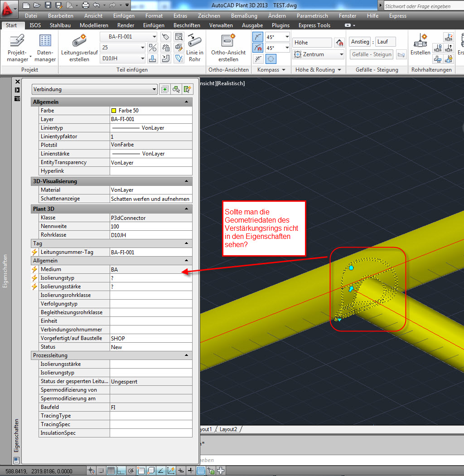Open the BA-FI-001 line number dropdown
464x476 pixels.
[154, 37]
